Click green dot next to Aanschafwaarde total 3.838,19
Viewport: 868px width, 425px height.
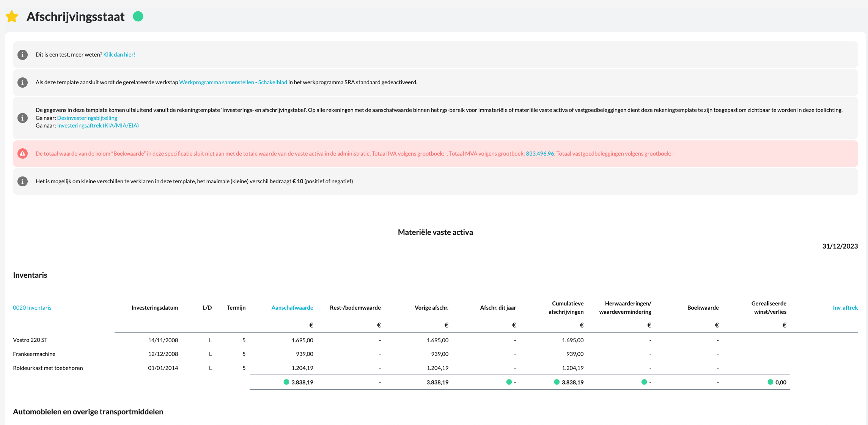click(286, 382)
